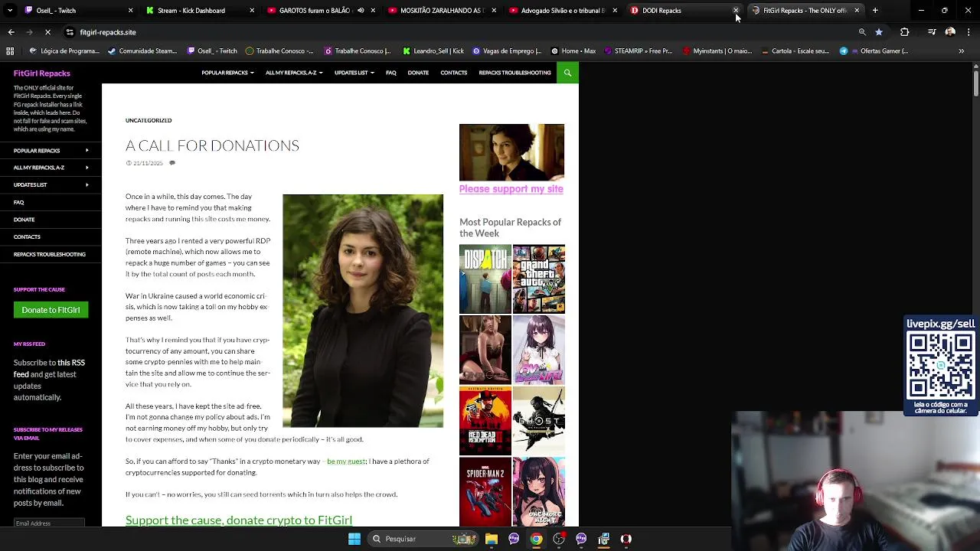Click the page vertical scrollbar thumb
Screen dimensions: 980x551
click(975, 82)
